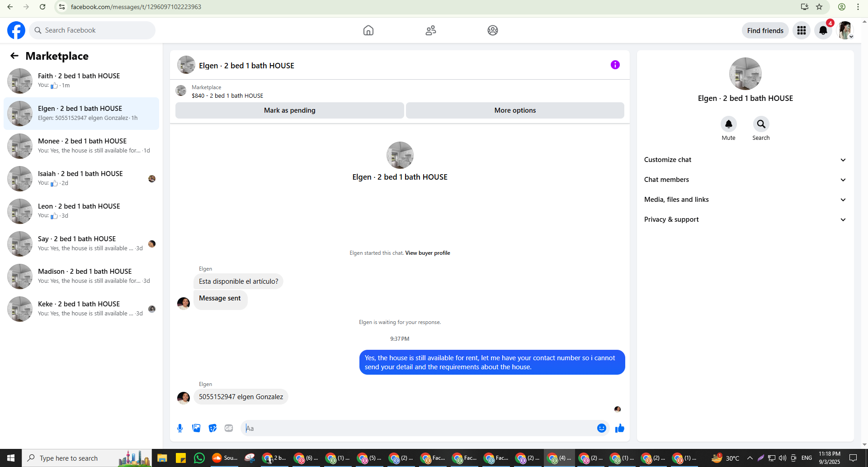The width and height of the screenshot is (868, 467).
Task: Select Leon 2 bed 1 bath HOUSE chat
Action: [81, 211]
